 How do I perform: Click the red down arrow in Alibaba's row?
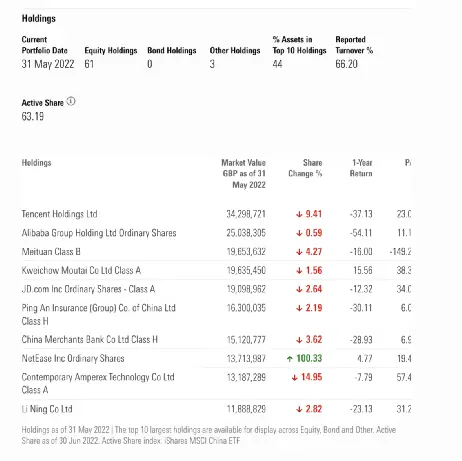[x=299, y=233]
